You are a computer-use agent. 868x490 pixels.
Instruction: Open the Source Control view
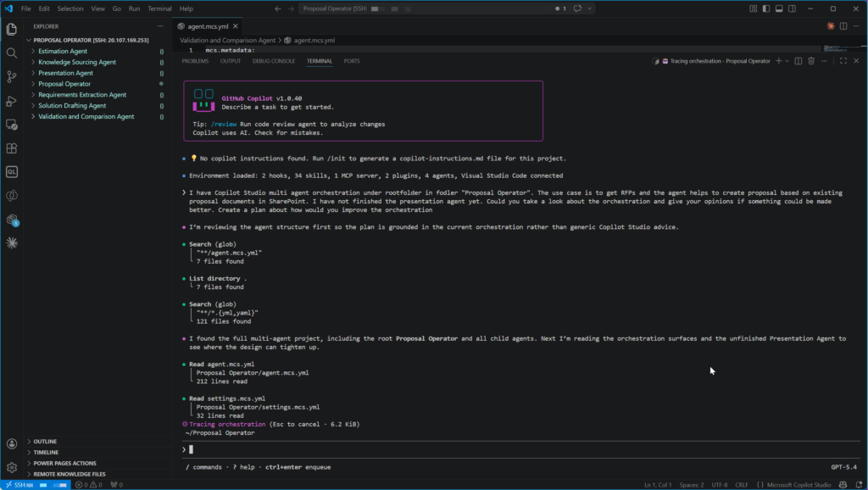pos(12,77)
